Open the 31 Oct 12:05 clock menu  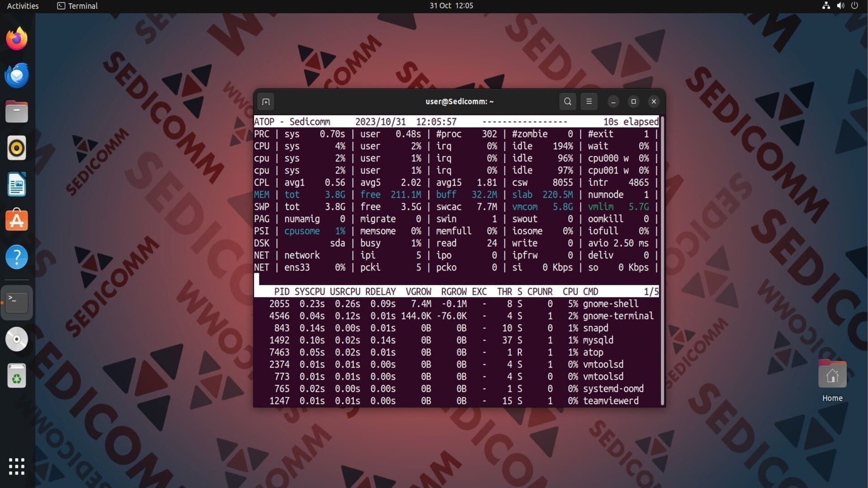[451, 6]
